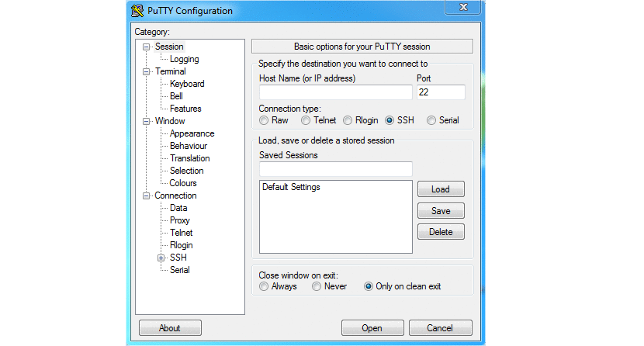Close the PuTTY Configuration window
Viewport: 644px width, 346px height.
[x=463, y=8]
